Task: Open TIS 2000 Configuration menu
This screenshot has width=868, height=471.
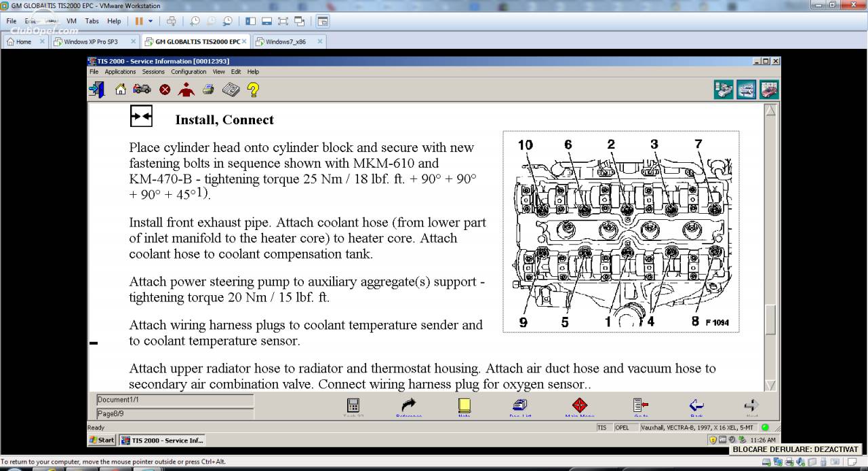Action: [189, 71]
